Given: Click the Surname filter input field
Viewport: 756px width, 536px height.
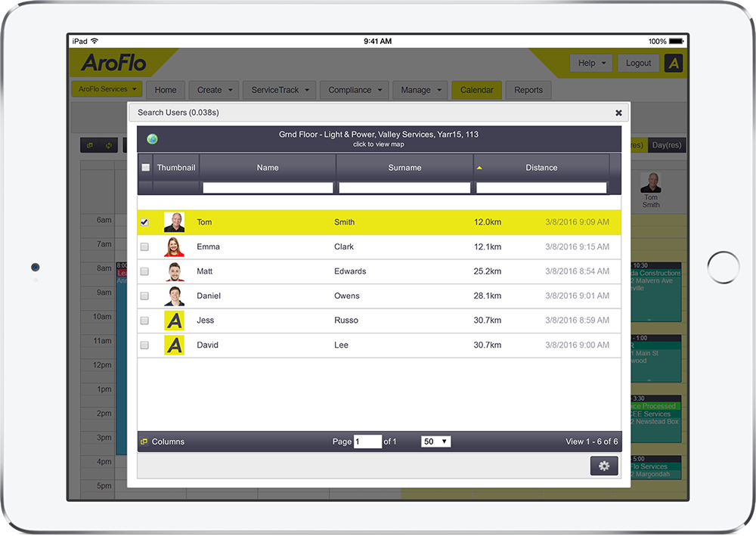Looking at the screenshot, I should click(x=404, y=188).
